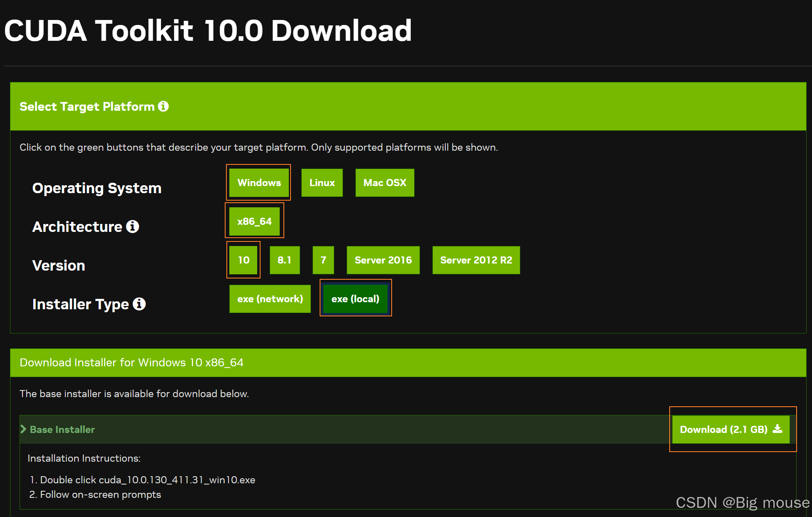Pick exe (network) installer type
The width and height of the screenshot is (812, 517).
270,299
